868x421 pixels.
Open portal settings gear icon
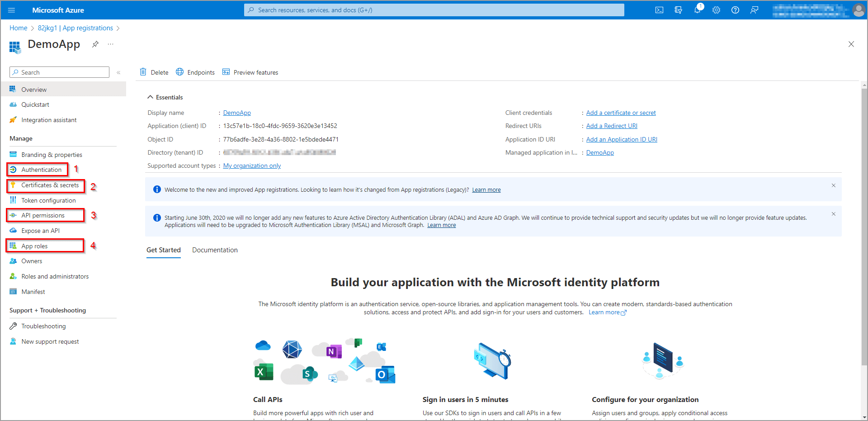click(x=716, y=10)
